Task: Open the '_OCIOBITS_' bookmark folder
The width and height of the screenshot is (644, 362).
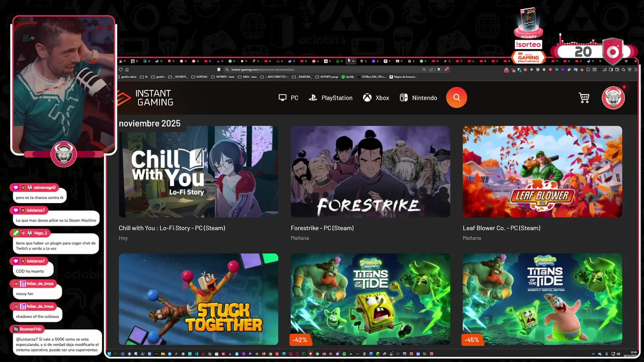Action: 178,77
